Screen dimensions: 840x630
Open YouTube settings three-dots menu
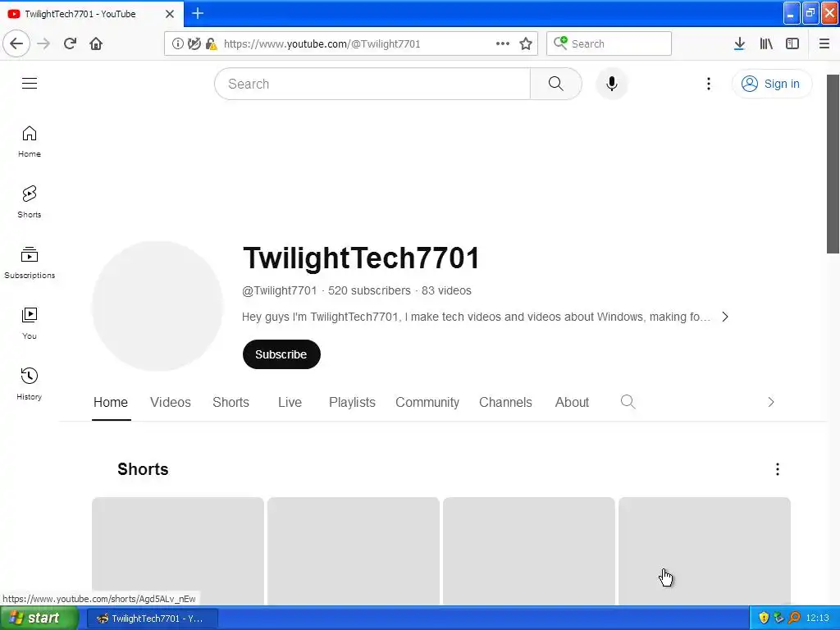pyautogui.click(x=708, y=84)
